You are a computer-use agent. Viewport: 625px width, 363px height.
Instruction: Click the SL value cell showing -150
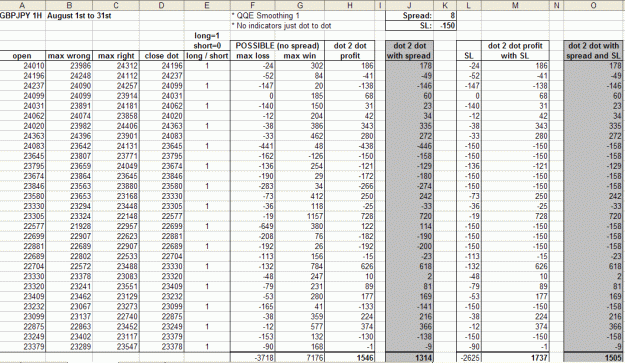[x=445, y=26]
